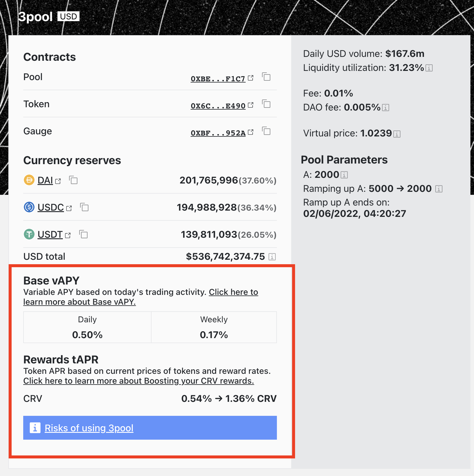
Task: Copy the DAI token address
Action: pos(73,180)
